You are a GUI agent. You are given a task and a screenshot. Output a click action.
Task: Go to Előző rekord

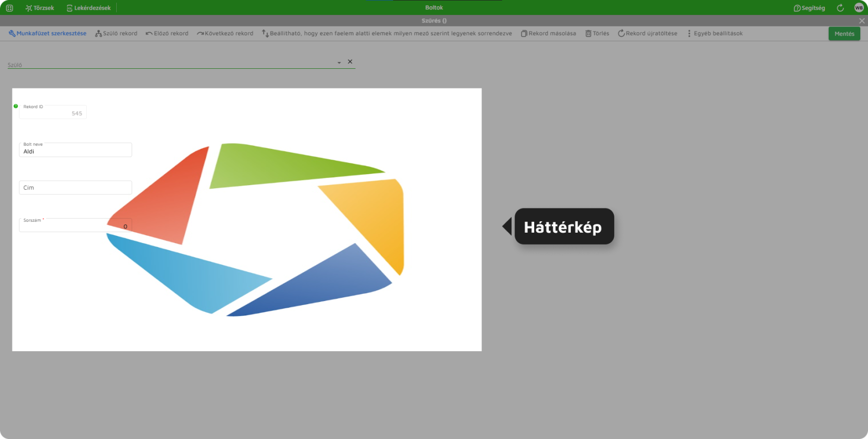pos(167,33)
